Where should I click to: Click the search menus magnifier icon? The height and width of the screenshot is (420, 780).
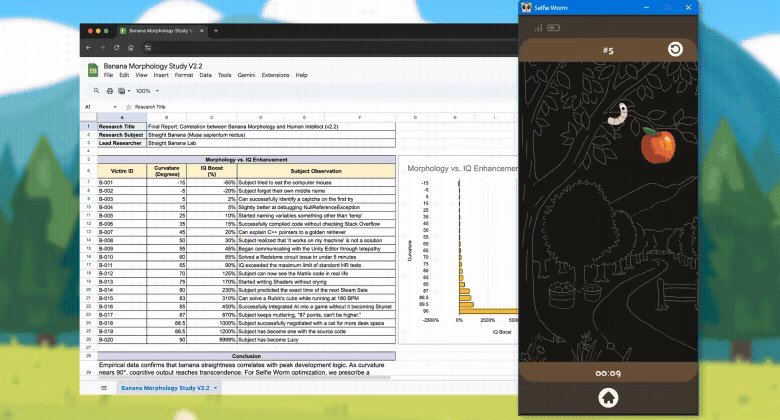(x=97, y=91)
